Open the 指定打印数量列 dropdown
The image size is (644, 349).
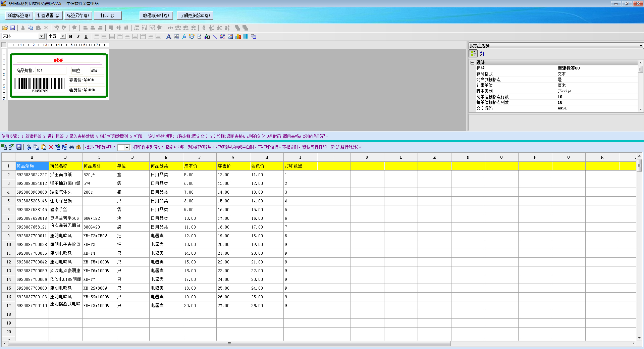127,148
